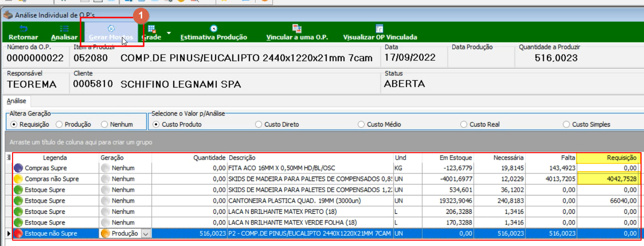Select the P2 - COMP.DE PINUS/EUCALIPTO description cell
The image size is (644, 246).
pos(311,234)
